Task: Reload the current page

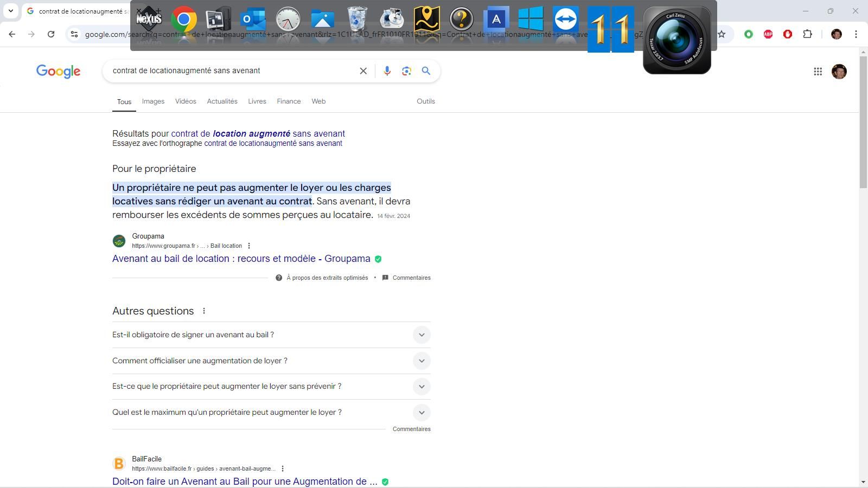Action: 51,34
